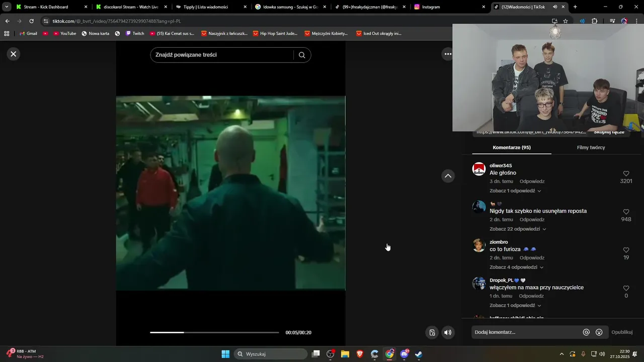Screen dimensions: 644x362
Task: Open the Windows Start menu
Action: tap(225, 354)
